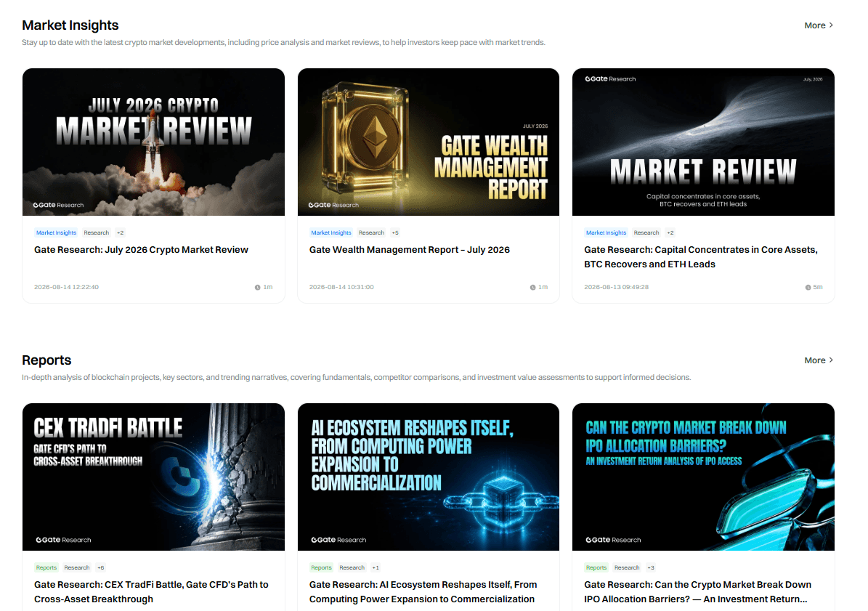
Task: Select Market Insights tag on Capital Concentrates card
Action: click(x=607, y=233)
